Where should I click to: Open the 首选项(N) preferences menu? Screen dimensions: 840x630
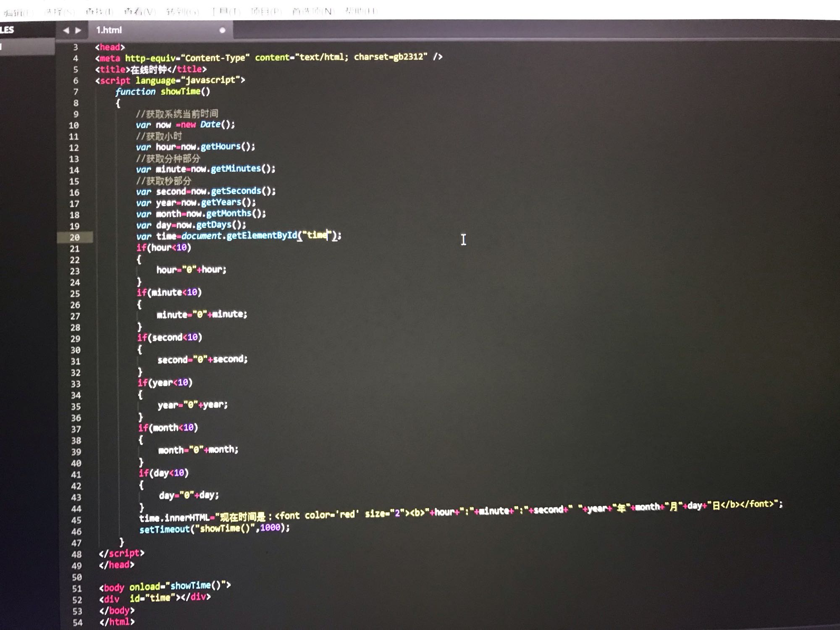(313, 11)
